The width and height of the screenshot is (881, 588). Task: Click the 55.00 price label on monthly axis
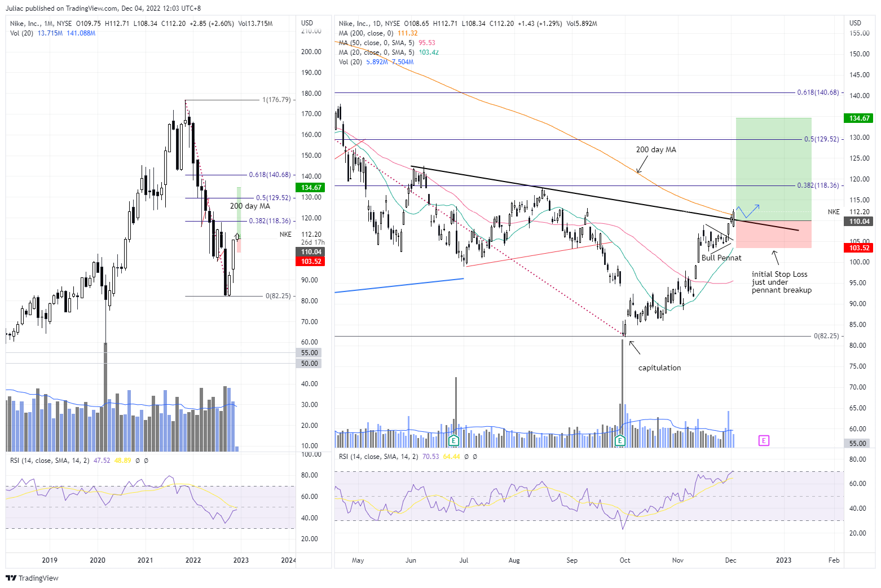click(x=309, y=353)
